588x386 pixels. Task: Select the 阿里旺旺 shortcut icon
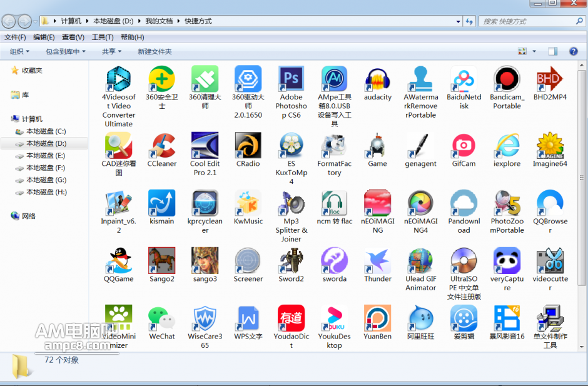tap(421, 318)
